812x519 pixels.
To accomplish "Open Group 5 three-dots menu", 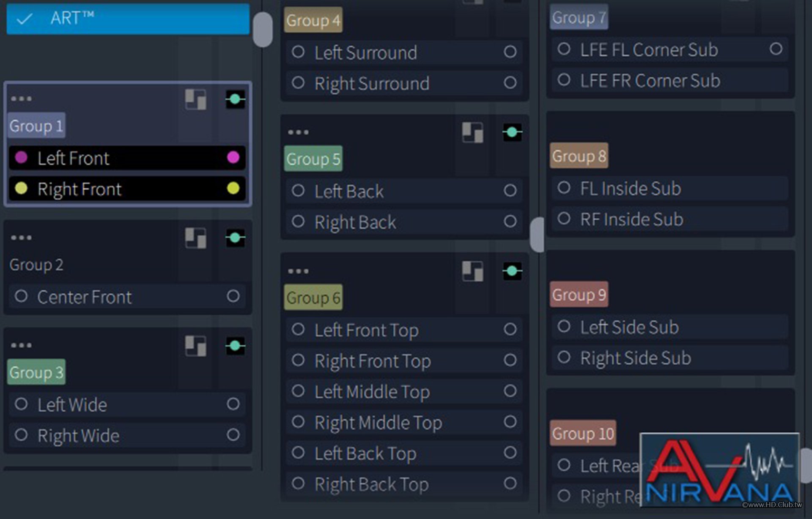I will pyautogui.click(x=298, y=132).
